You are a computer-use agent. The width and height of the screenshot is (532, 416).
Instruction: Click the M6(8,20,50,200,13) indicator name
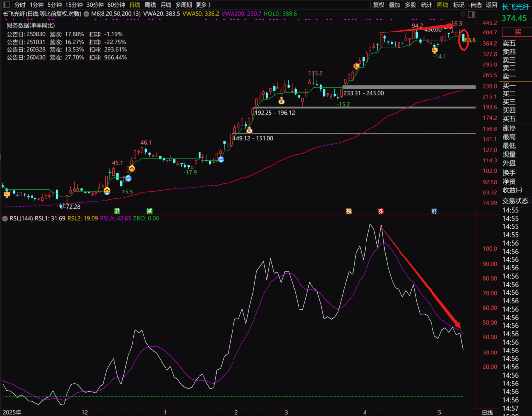pos(116,14)
